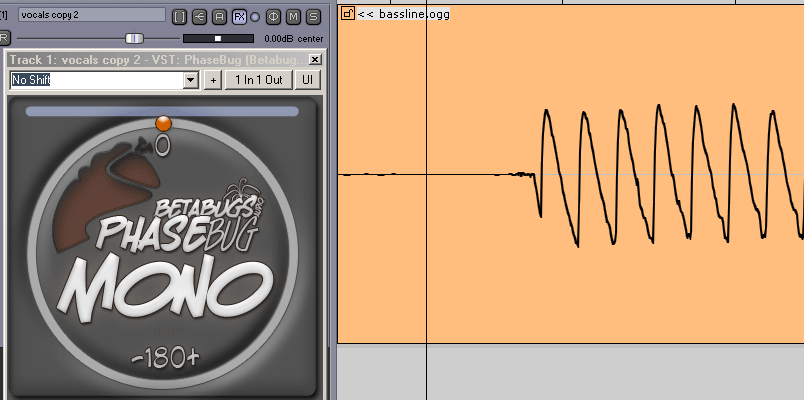This screenshot has width=804, height=400.
Task: Click the folder bracket icon on vocals track
Action: click(x=179, y=17)
